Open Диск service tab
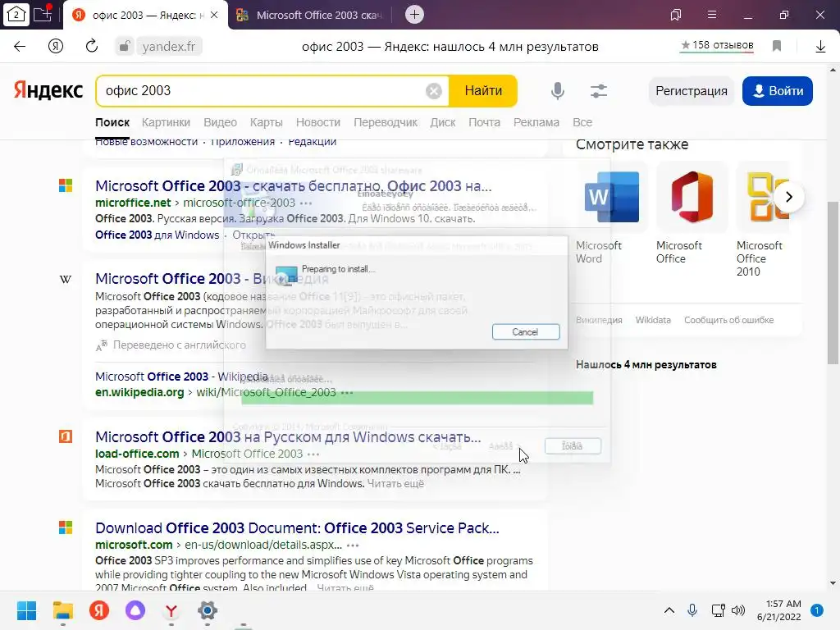 (x=443, y=122)
